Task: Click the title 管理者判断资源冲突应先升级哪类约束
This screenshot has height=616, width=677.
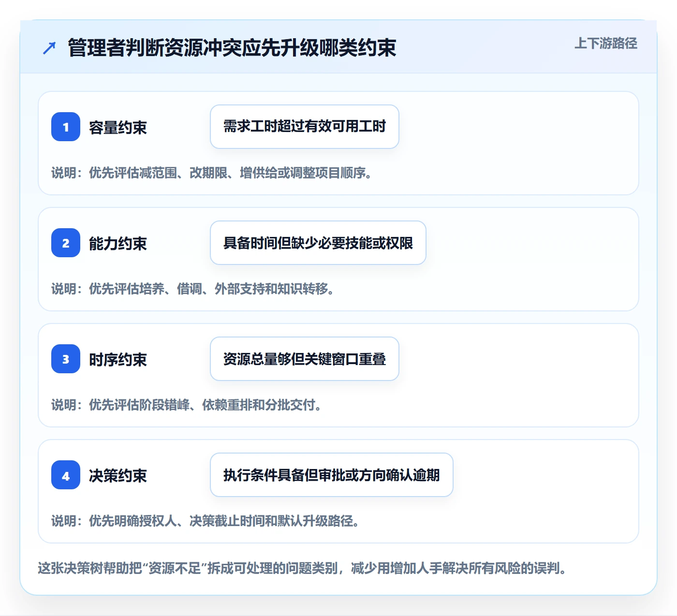Action: tap(232, 48)
